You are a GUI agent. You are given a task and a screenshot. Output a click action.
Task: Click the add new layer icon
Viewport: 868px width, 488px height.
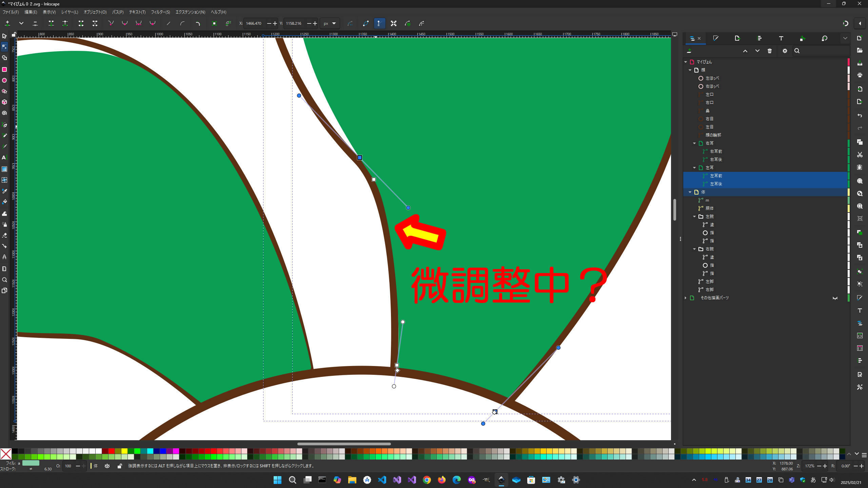(x=689, y=51)
